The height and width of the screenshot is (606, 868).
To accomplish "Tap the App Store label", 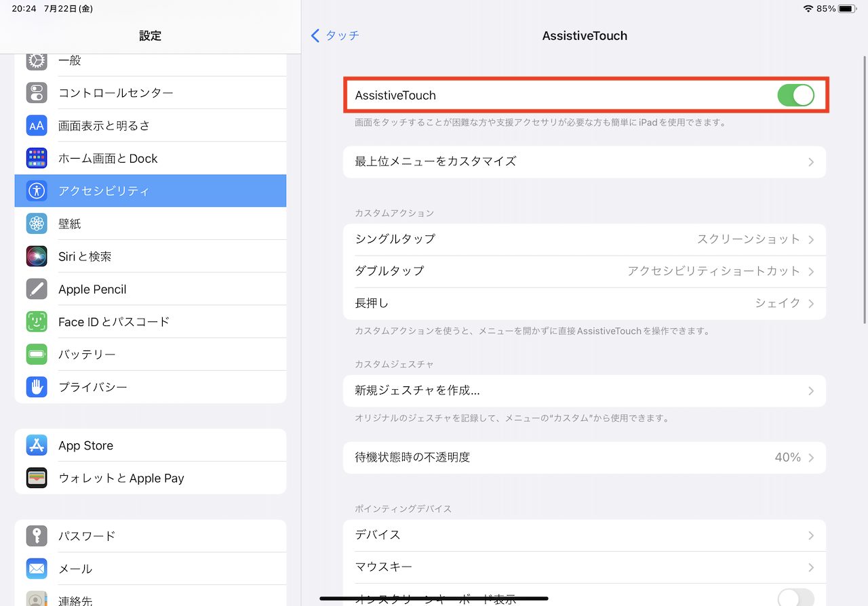I will 85,445.
